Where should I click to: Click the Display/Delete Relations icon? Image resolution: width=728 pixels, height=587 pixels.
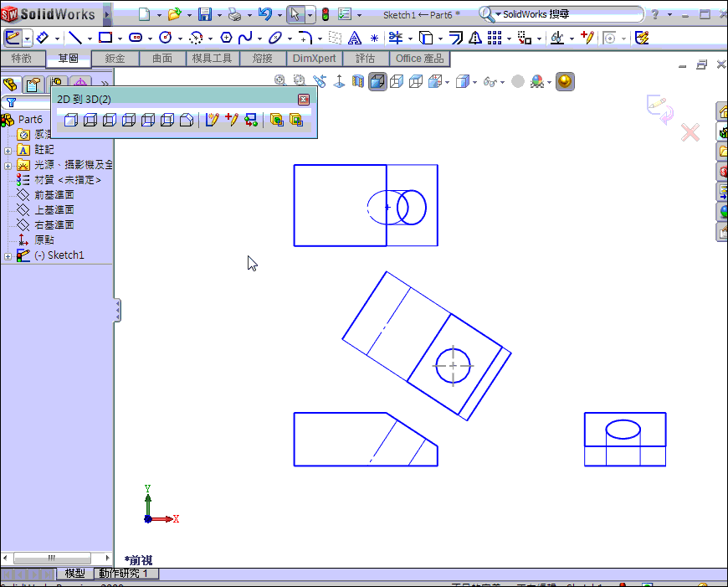click(x=556, y=38)
